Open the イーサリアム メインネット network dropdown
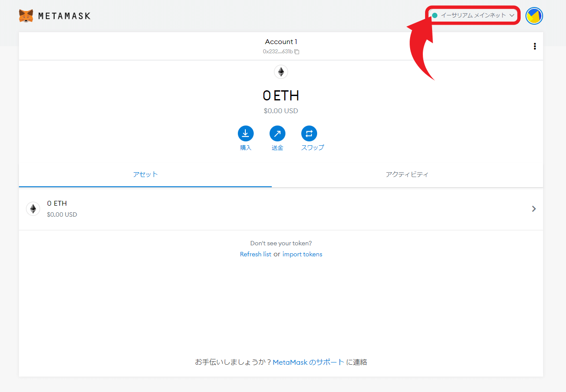This screenshot has width=566, height=392. pos(473,15)
